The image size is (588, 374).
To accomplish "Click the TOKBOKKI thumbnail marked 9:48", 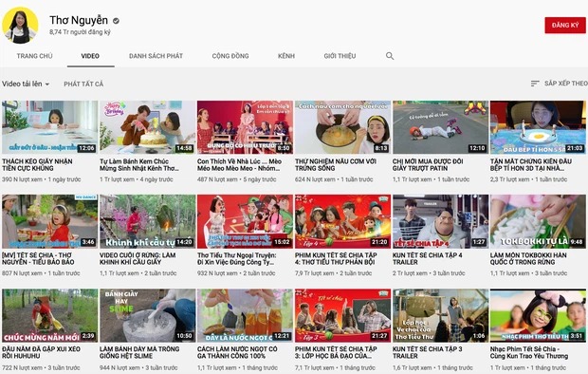I will 538,221.
